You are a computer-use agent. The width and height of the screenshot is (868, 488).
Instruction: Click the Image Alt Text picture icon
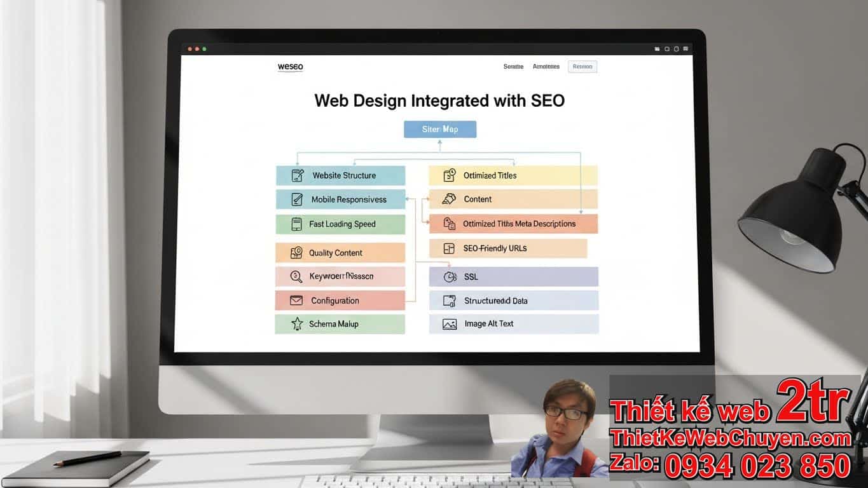(450, 324)
